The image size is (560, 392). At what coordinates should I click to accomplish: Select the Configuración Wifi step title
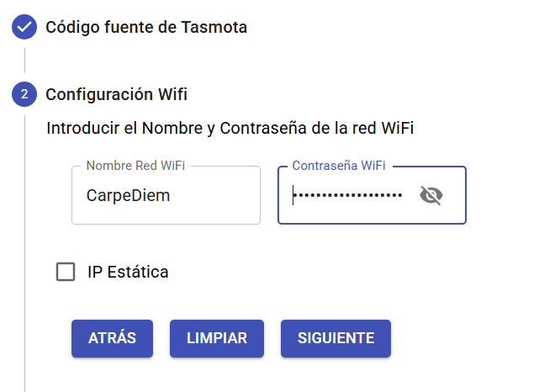point(116,94)
